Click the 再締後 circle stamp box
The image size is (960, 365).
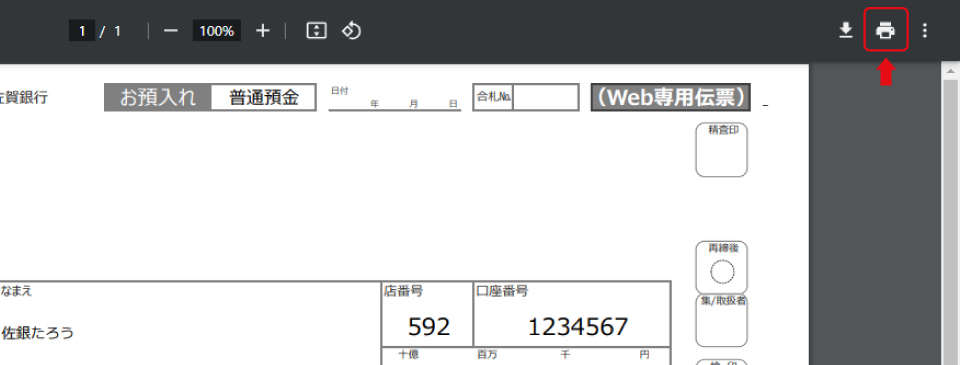[x=721, y=268]
